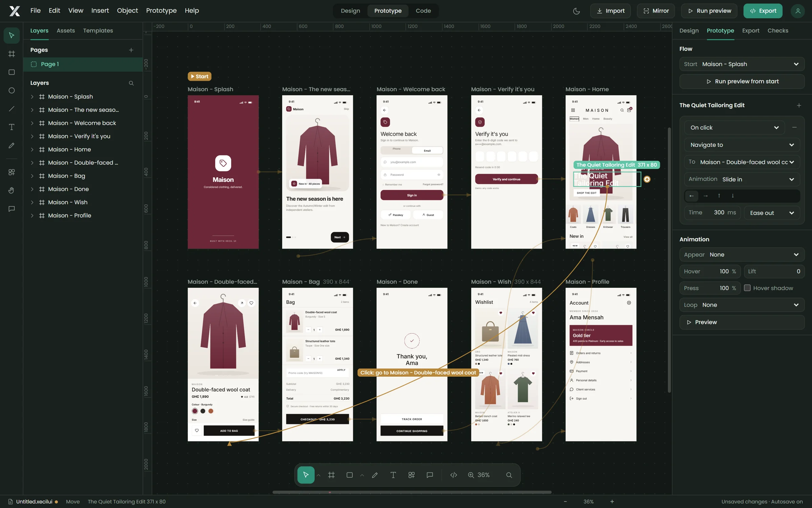Click the Time 300 ms field
The image size is (812, 508).
pyautogui.click(x=712, y=213)
